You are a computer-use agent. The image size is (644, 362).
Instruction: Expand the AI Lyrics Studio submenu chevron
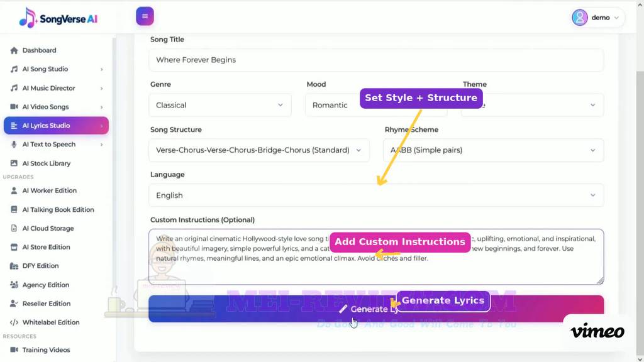coord(101,126)
